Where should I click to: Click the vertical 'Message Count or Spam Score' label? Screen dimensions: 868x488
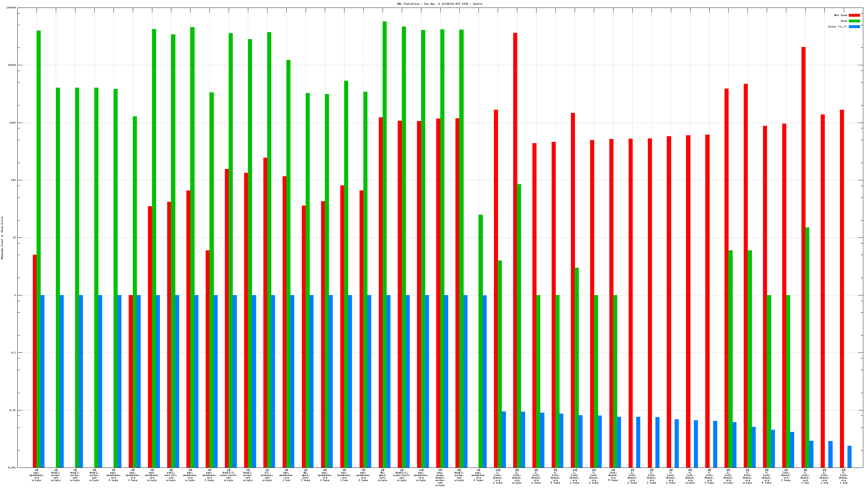click(2, 238)
